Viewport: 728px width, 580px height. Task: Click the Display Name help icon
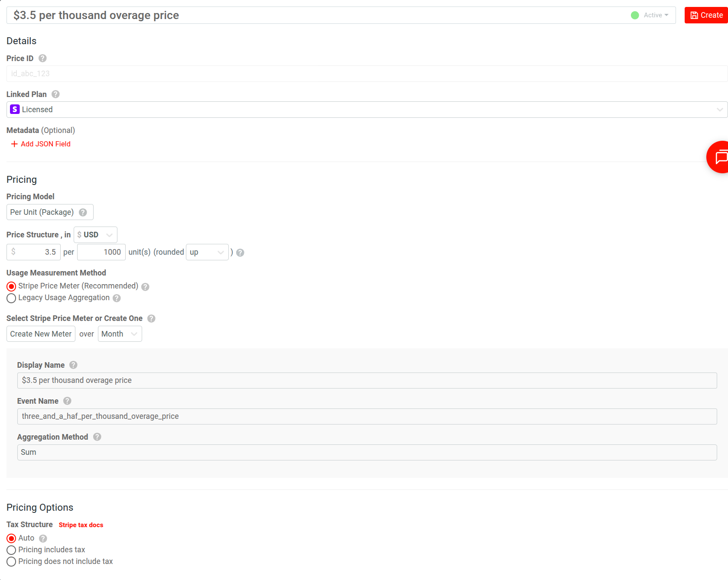tap(73, 365)
